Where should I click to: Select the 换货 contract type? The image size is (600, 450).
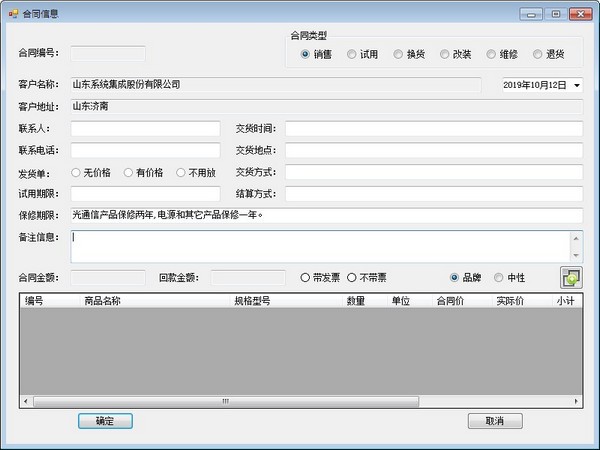point(409,54)
